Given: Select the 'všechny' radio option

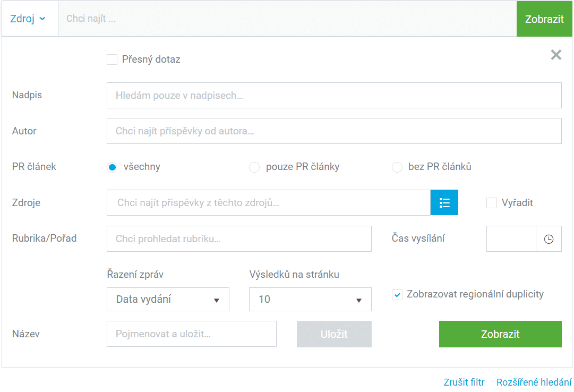Looking at the screenshot, I should [x=112, y=167].
